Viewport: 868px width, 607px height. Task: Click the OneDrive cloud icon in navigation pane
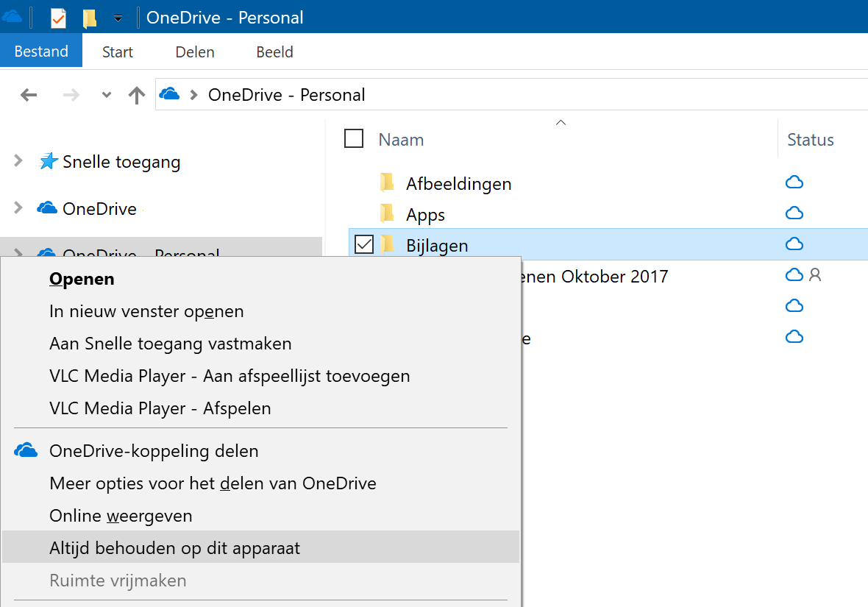point(47,207)
